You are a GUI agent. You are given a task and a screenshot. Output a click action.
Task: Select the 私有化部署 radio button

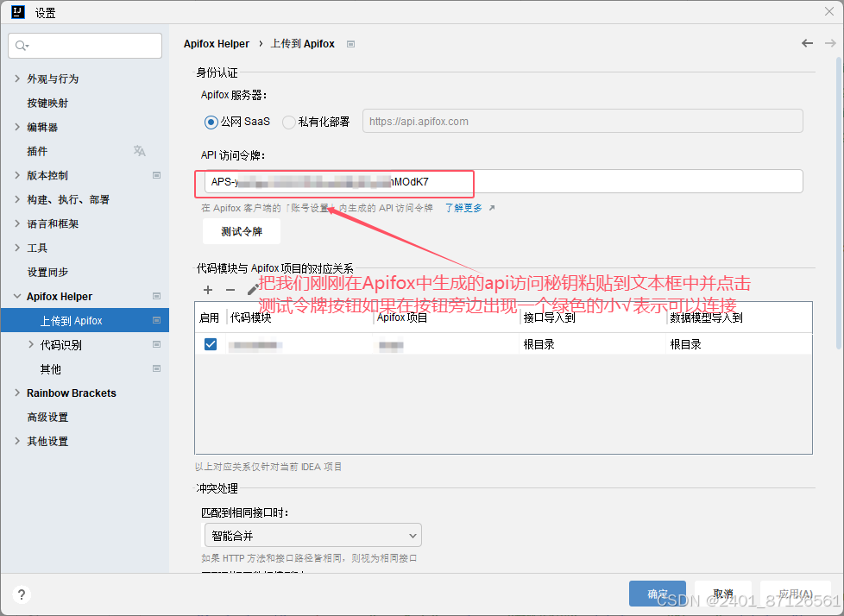pyautogui.click(x=288, y=123)
